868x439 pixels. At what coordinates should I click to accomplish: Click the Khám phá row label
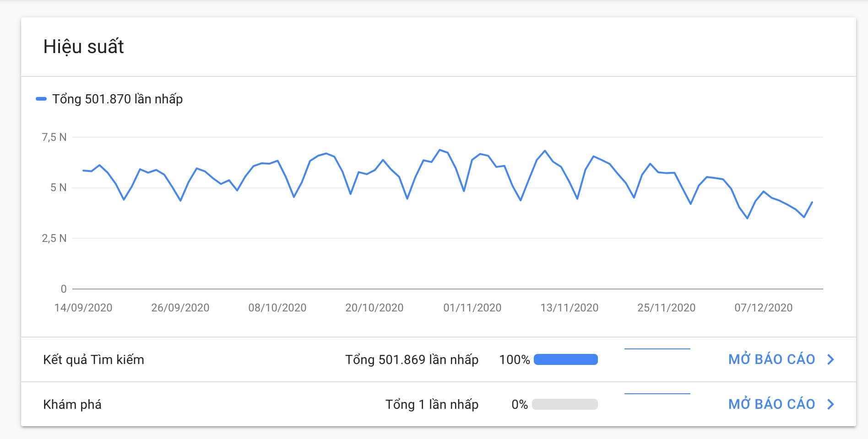(72, 405)
